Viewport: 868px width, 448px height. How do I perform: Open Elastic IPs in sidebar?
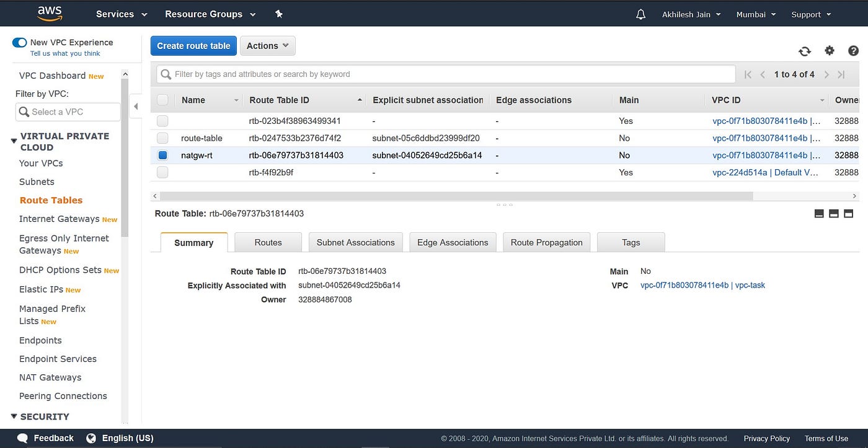pyautogui.click(x=42, y=289)
